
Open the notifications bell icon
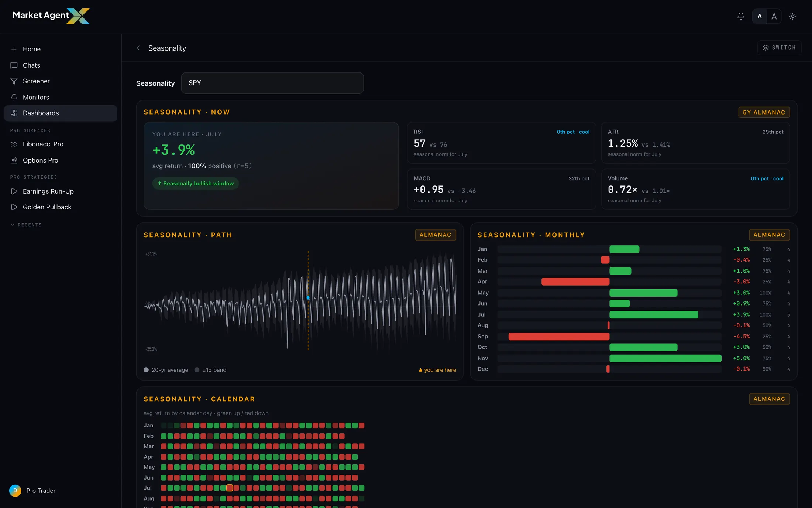741,16
